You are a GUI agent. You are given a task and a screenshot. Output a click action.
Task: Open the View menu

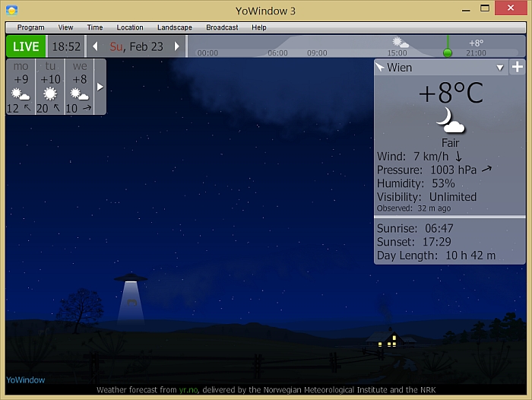pyautogui.click(x=65, y=27)
